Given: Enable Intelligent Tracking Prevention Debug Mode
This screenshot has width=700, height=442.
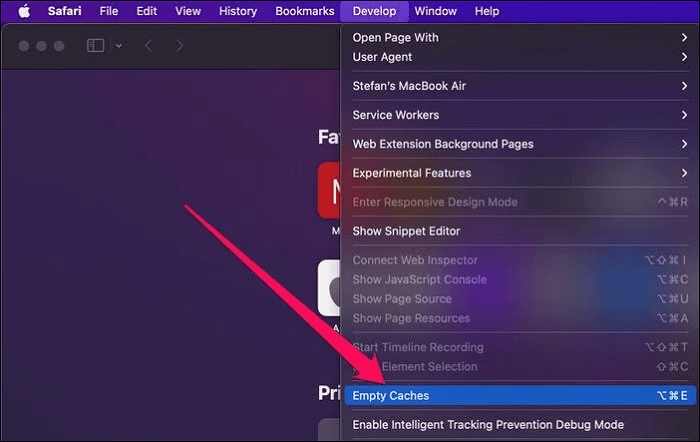Looking at the screenshot, I should point(520,425).
